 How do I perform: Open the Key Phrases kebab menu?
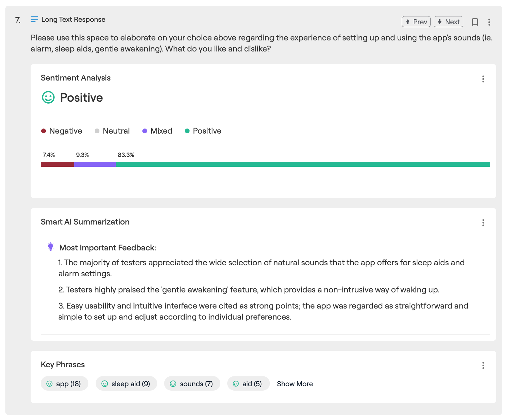(483, 366)
